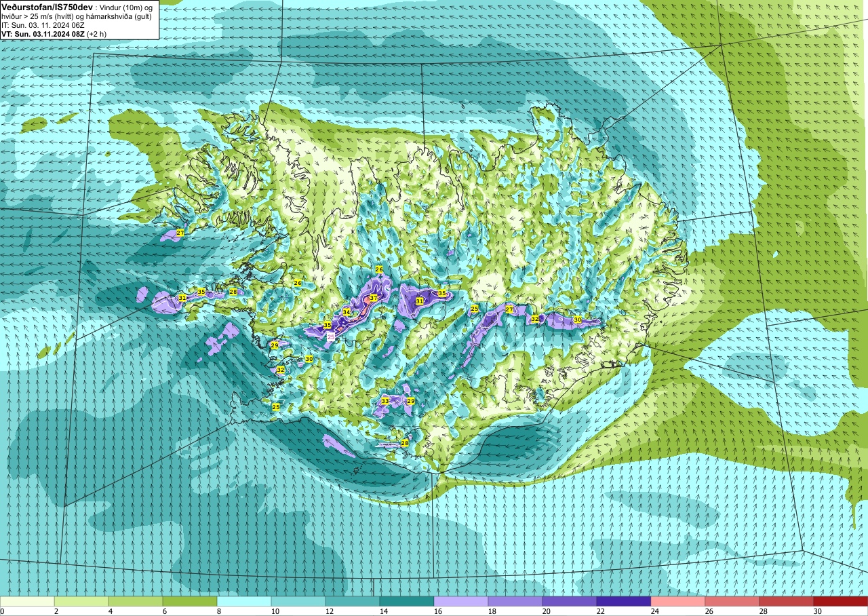Viewport: 868px width, 616px height.
Task: Click the VT: Sun. 03.11.2024 08Z valid time
Action: [x=43, y=33]
